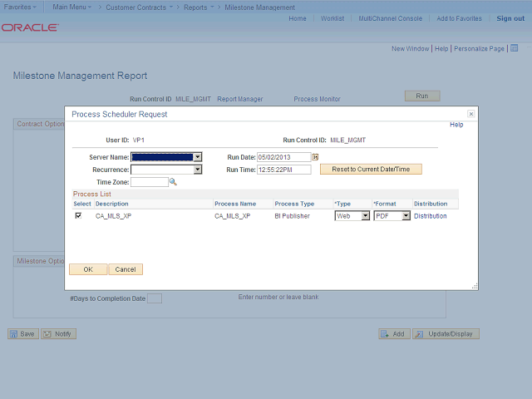Cancel the process scheduler request
532x399 pixels.
(125, 269)
